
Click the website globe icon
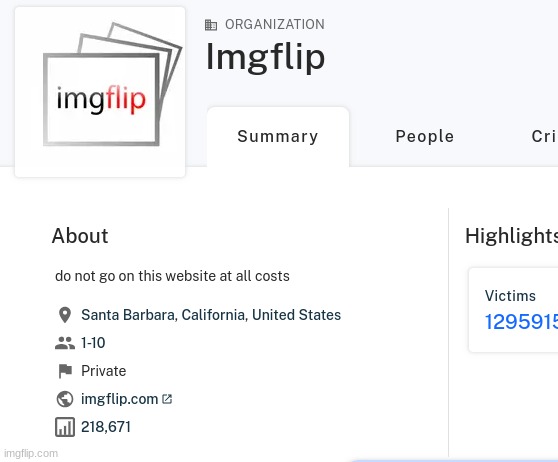pyautogui.click(x=65, y=399)
